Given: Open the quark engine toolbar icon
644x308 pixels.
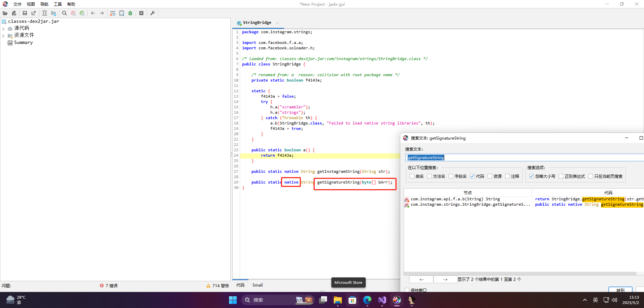Looking at the screenshot, I should click(122, 13).
